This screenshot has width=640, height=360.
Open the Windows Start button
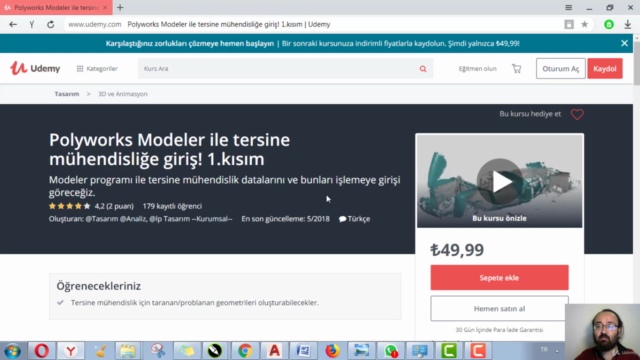click(12, 351)
